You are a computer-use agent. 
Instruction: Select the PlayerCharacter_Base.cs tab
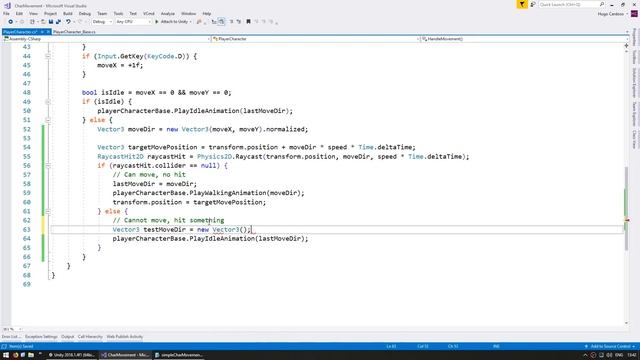(74, 31)
